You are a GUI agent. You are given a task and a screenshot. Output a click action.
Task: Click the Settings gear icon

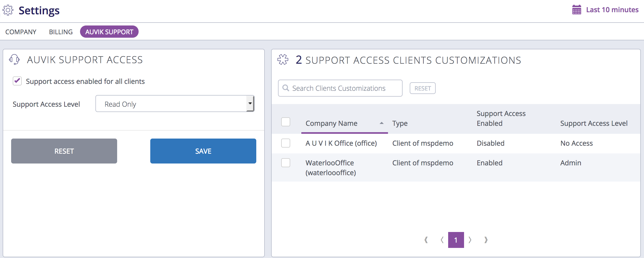pyautogui.click(x=8, y=10)
